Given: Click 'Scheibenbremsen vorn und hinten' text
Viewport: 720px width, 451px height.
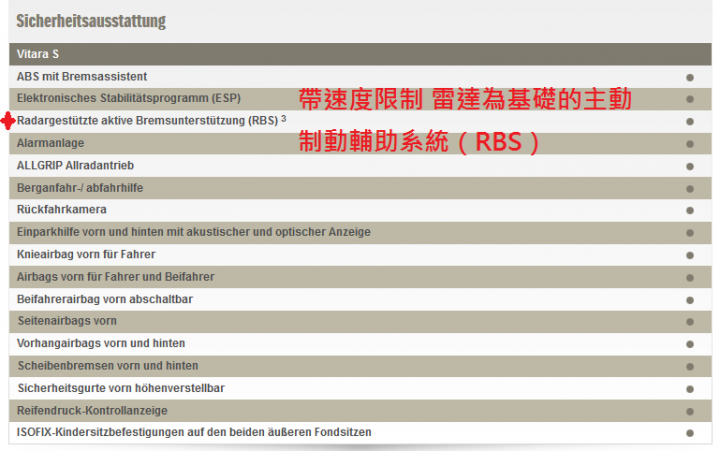Looking at the screenshot, I should pos(108,366).
